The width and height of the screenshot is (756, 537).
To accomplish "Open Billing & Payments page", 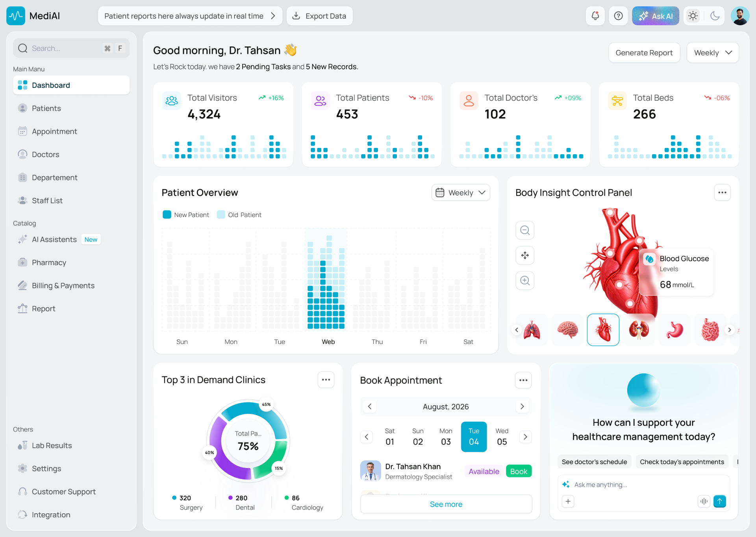I will point(71,286).
